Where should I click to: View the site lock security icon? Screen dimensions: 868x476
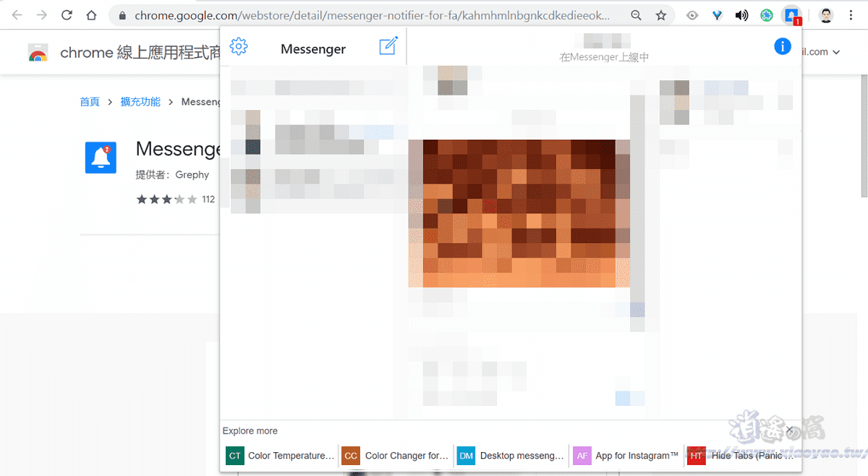click(122, 14)
